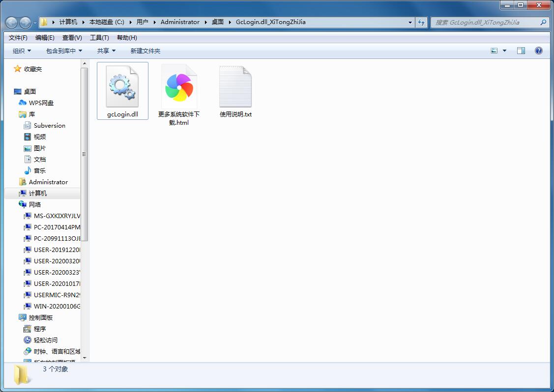Open the 共享 dropdown
The image size is (554, 392).
(x=106, y=51)
